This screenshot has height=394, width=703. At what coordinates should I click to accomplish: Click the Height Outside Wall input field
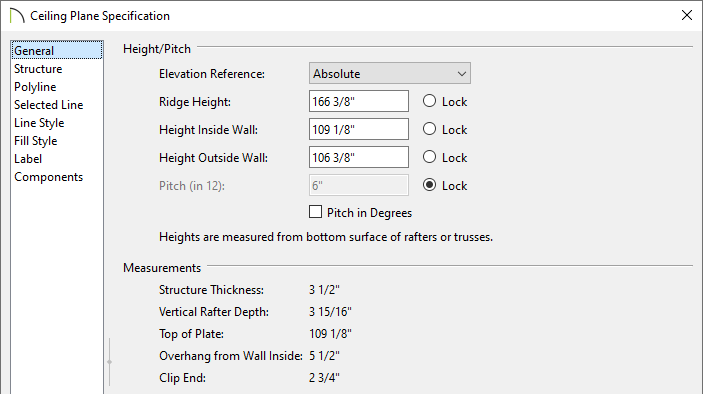tap(359, 157)
